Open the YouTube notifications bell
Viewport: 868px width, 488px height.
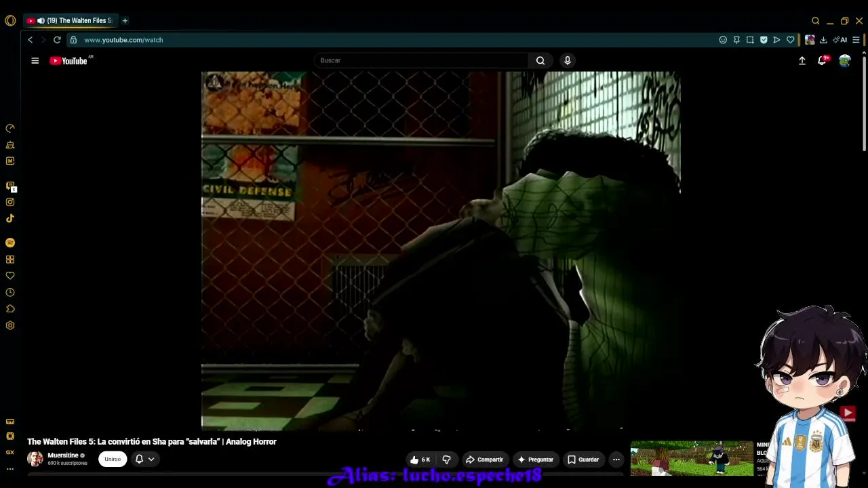pyautogui.click(x=823, y=60)
